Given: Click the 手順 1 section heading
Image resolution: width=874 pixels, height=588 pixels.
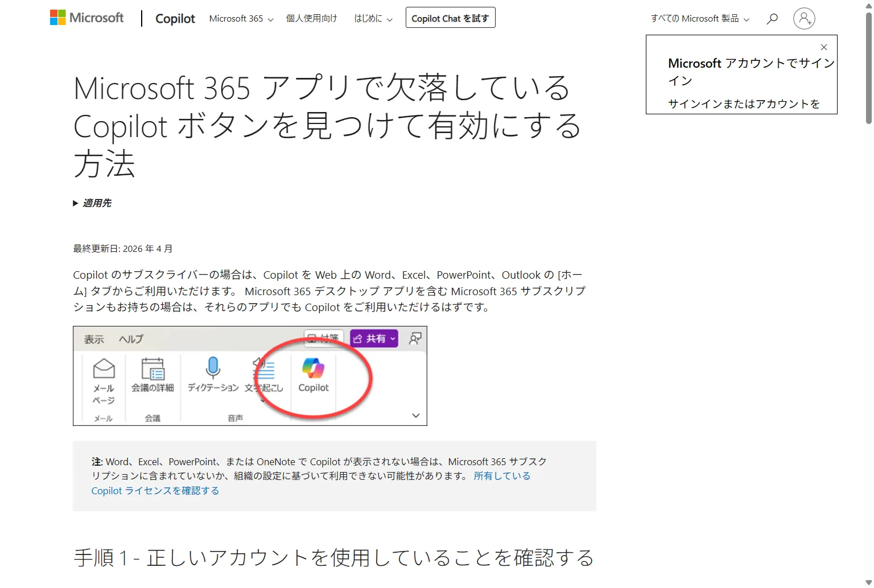Looking at the screenshot, I should (334, 557).
